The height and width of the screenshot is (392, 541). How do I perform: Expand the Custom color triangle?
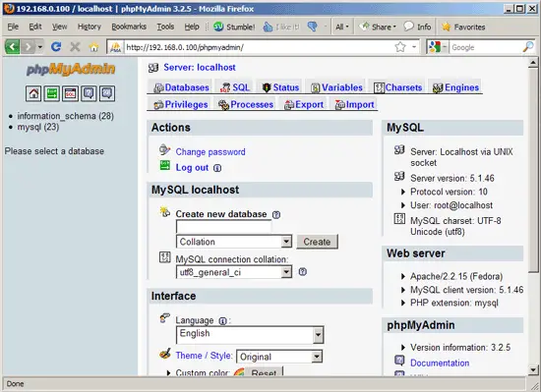[x=169, y=372]
